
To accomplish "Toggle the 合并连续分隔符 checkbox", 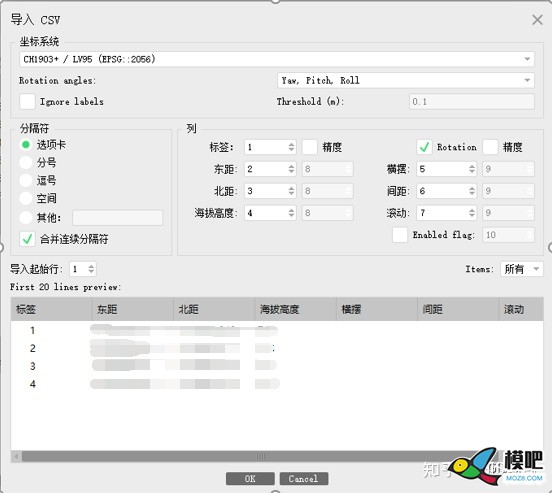I will [x=27, y=239].
